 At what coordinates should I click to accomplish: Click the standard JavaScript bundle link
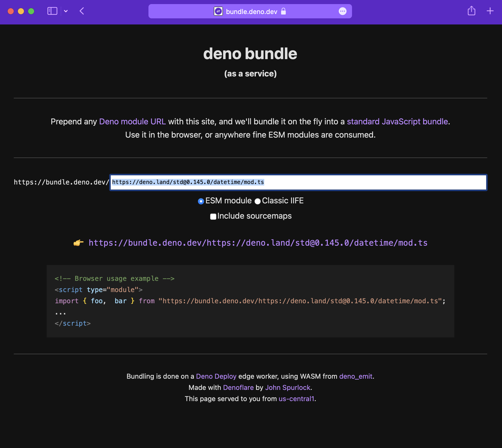(x=397, y=122)
